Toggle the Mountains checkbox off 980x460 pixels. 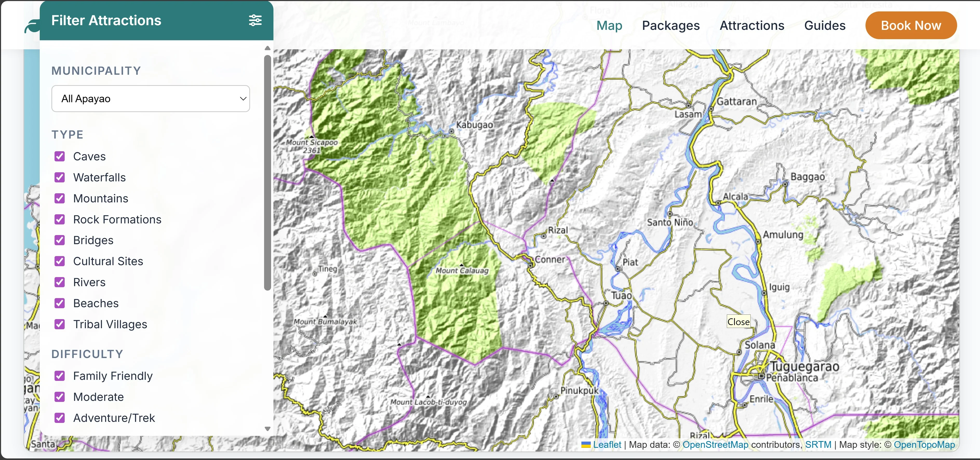[x=60, y=198]
